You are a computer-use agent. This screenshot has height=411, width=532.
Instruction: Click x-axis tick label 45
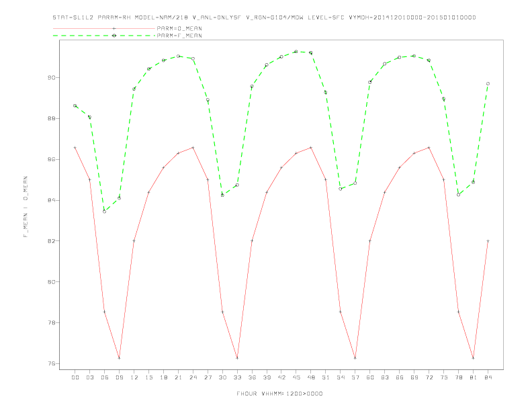tap(296, 377)
